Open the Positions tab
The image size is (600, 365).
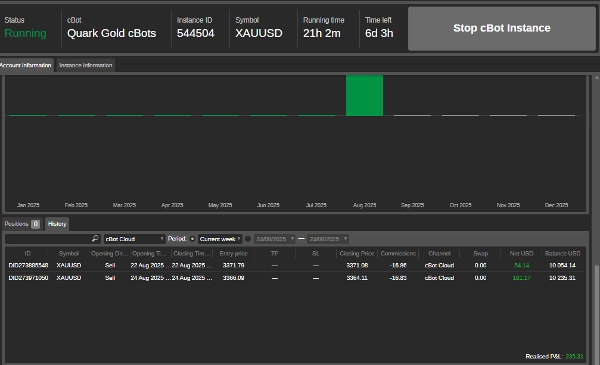point(22,224)
